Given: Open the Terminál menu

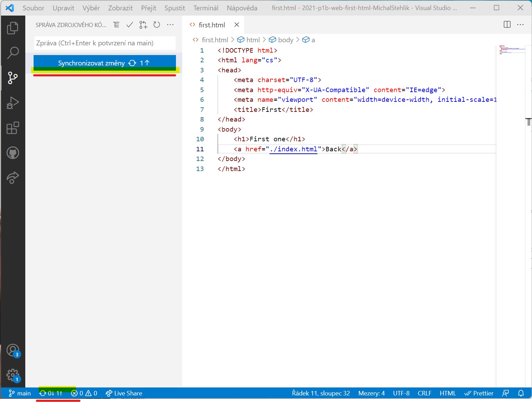Looking at the screenshot, I should click(206, 8).
